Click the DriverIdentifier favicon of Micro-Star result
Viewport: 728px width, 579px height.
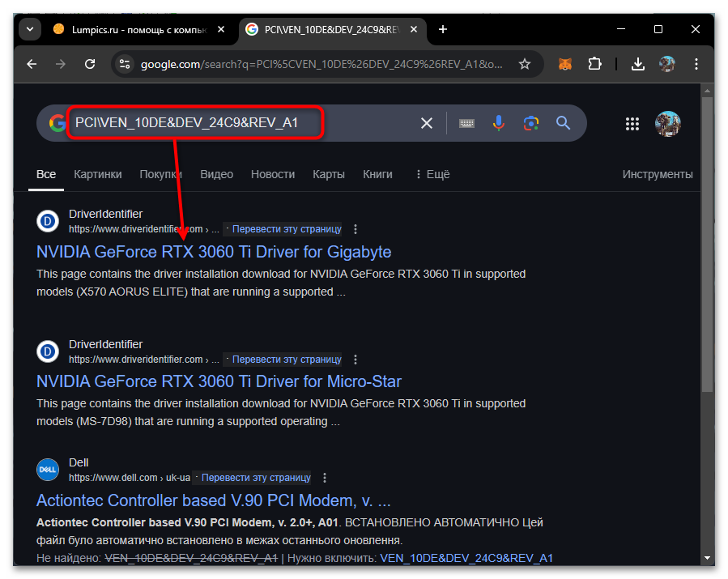pos(48,351)
